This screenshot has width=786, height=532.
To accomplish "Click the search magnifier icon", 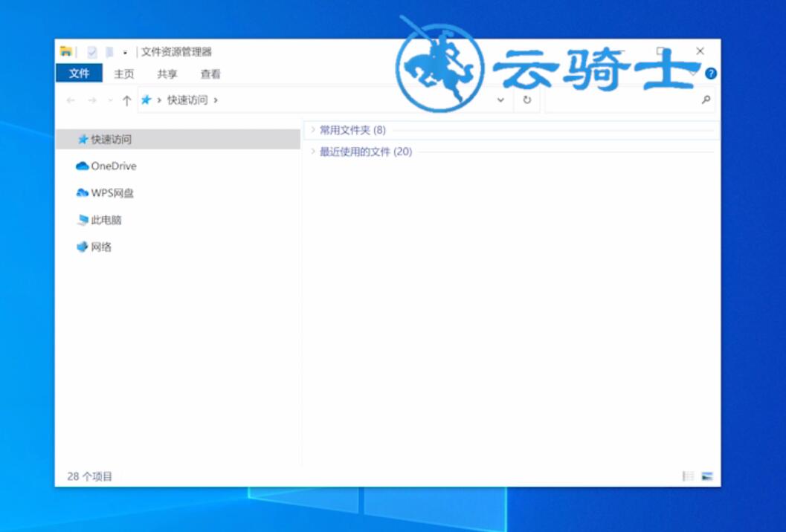I will (706, 100).
